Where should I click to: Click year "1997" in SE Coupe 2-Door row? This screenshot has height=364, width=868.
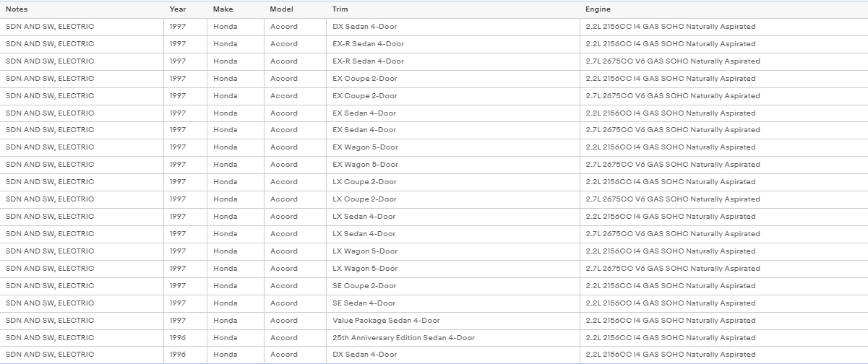tap(178, 286)
